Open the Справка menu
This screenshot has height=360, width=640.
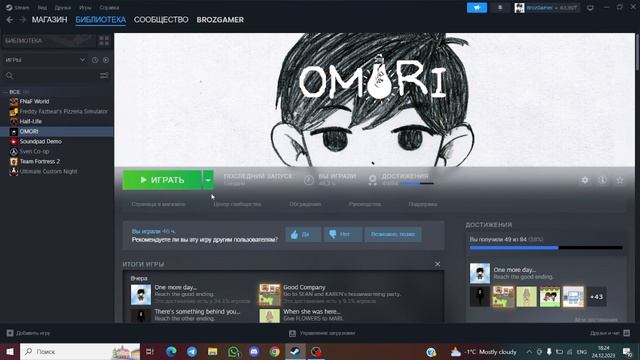109,7
